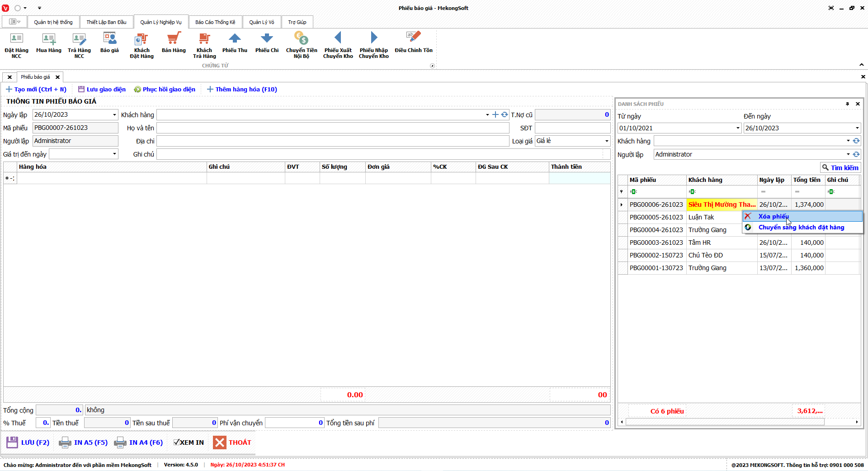Select the Phiếu Thu up-arrow icon
This screenshot has width=868, height=471.
[x=235, y=39]
